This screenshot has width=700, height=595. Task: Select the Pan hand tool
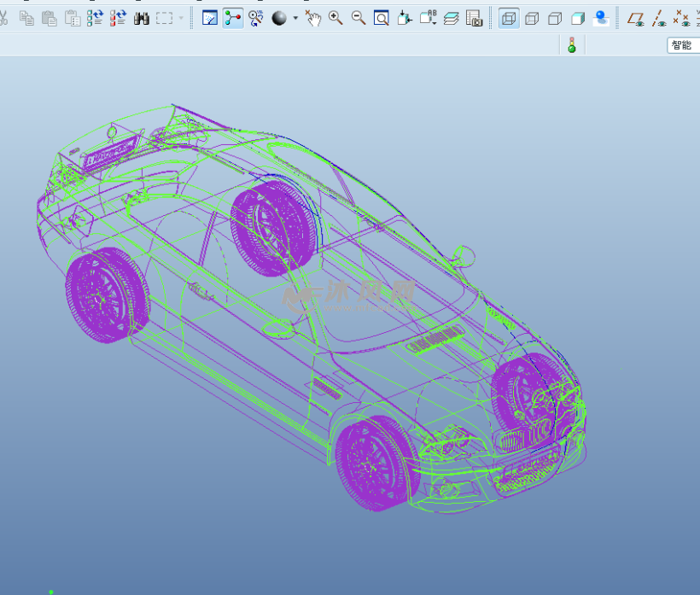coord(313,17)
